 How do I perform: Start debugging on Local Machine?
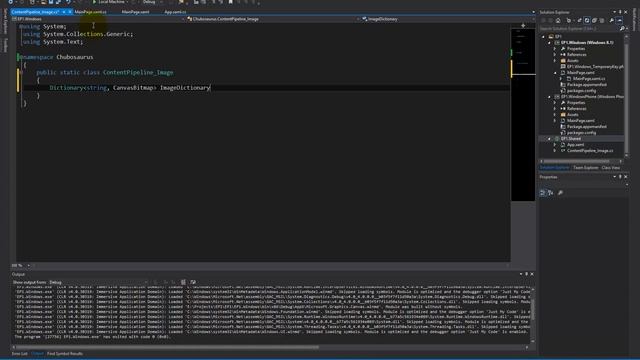108,2
